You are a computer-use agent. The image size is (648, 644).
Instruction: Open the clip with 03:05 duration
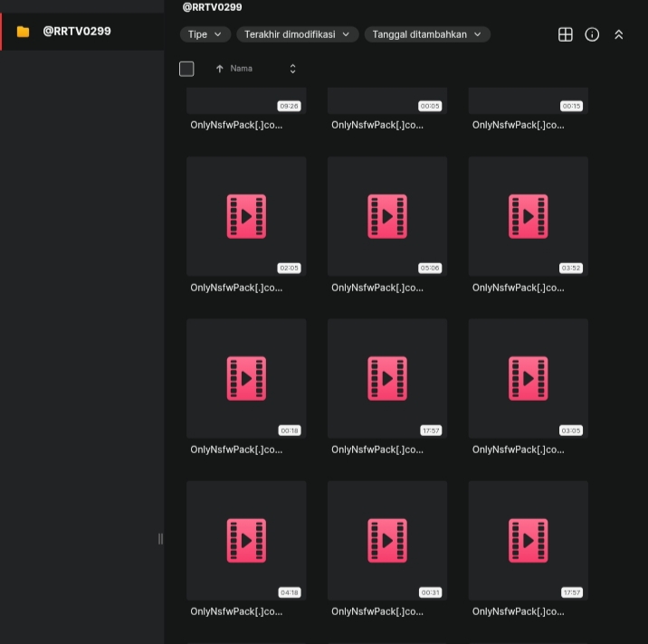529,378
